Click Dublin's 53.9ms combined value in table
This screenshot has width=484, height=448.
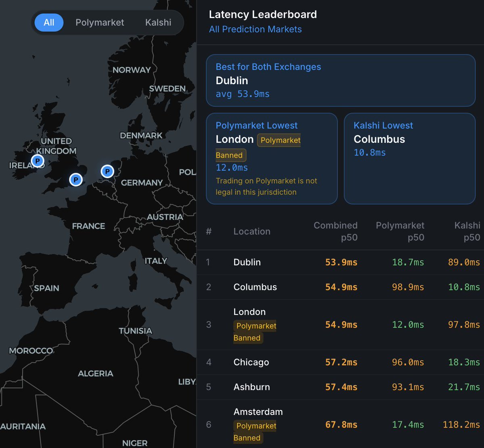coord(341,263)
